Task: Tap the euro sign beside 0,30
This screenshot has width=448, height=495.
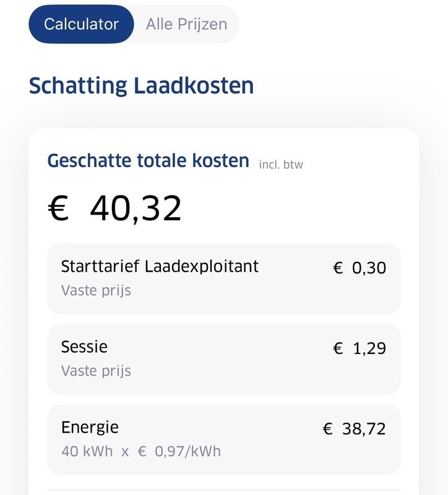Action: (338, 268)
